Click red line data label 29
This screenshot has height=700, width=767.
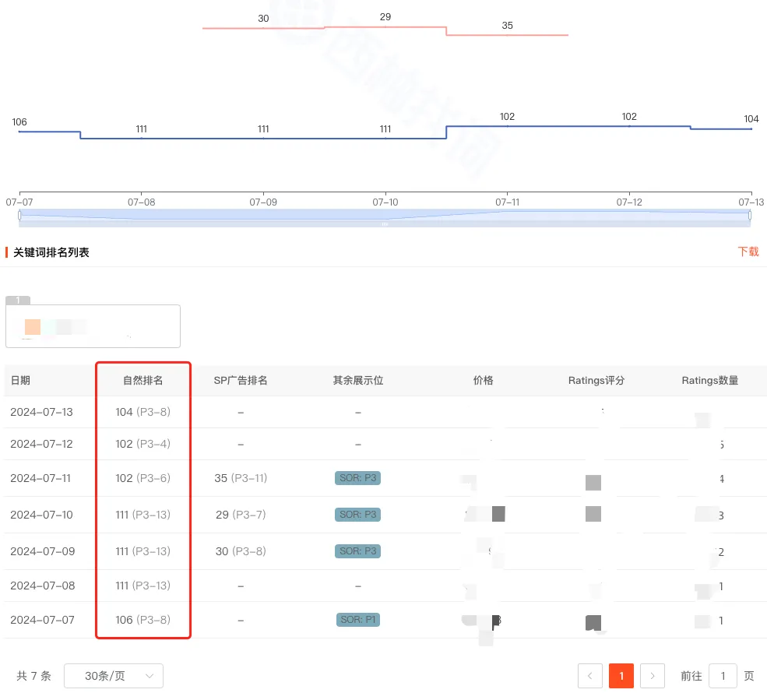[x=385, y=17]
